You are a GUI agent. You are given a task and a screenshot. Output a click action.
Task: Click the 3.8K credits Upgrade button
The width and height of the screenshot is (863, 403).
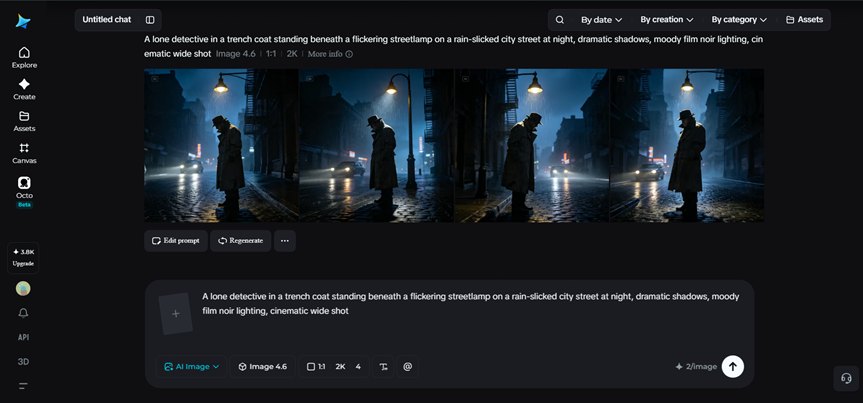[23, 257]
